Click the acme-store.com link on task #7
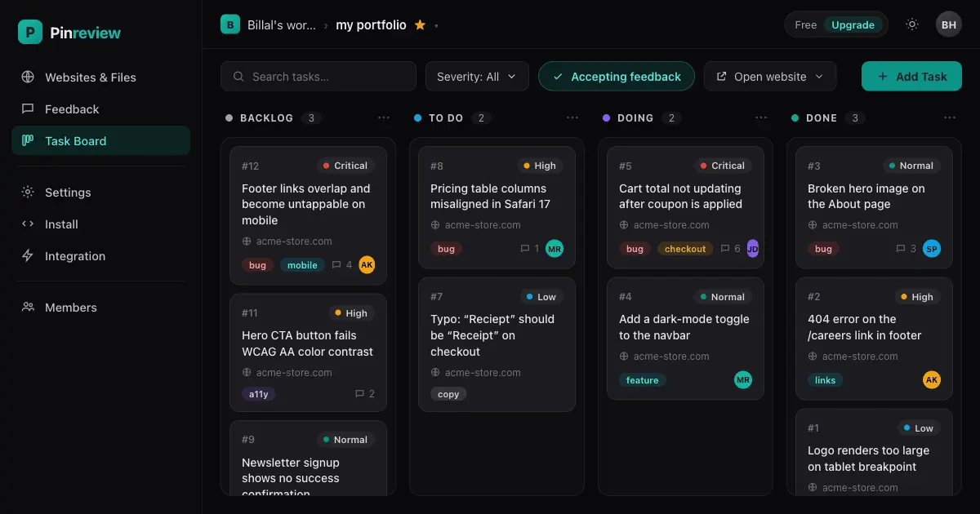The width and height of the screenshot is (980, 514). pos(483,373)
